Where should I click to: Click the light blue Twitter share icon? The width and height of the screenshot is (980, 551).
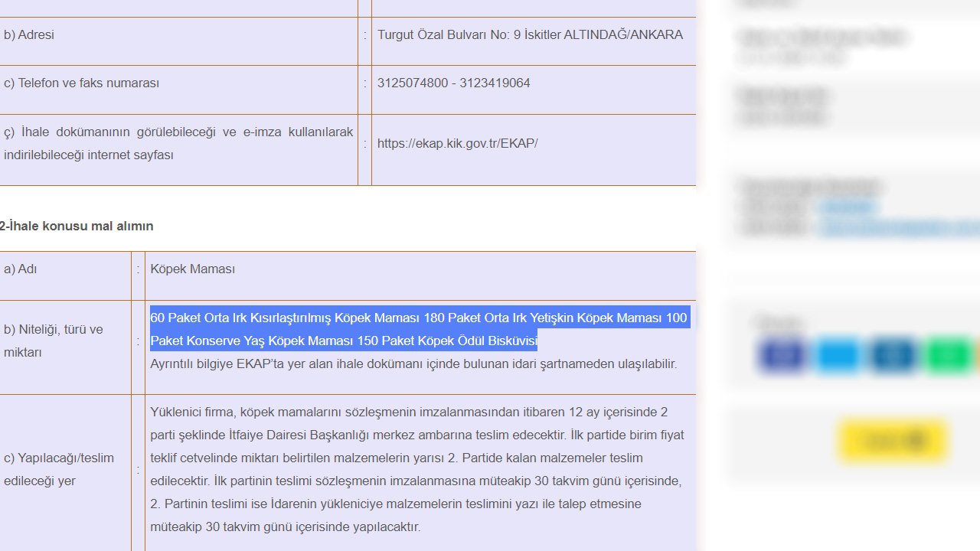click(838, 356)
